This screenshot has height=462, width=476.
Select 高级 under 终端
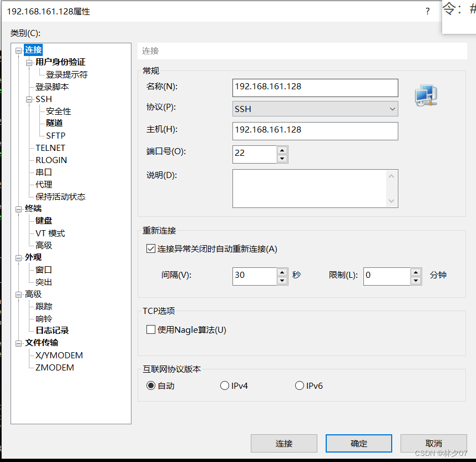point(44,245)
